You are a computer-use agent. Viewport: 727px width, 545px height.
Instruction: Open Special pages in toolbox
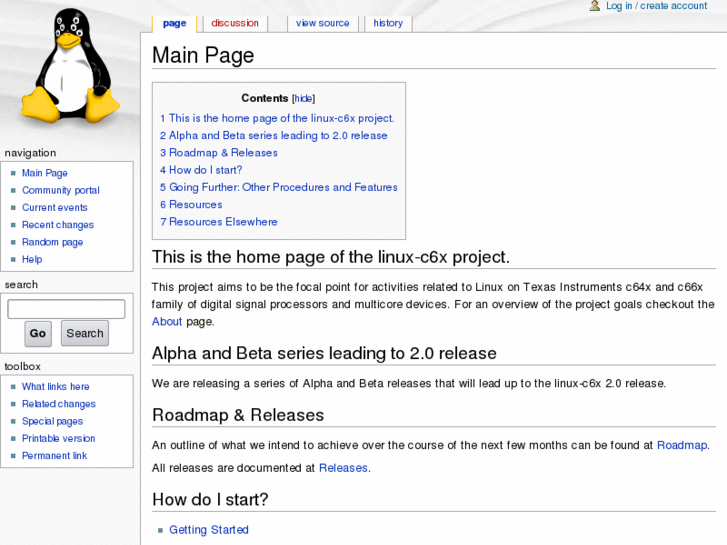pyautogui.click(x=52, y=421)
